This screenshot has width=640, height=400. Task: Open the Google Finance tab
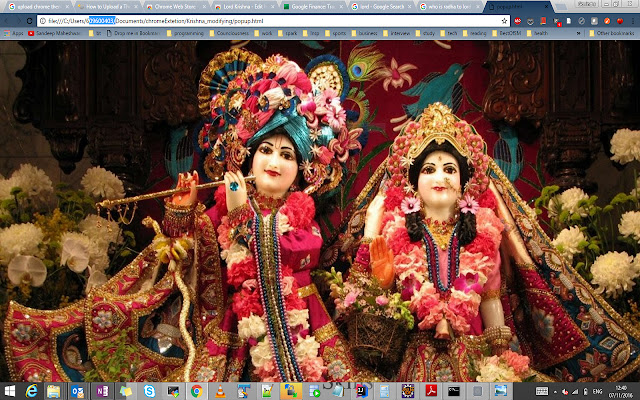[312, 7]
